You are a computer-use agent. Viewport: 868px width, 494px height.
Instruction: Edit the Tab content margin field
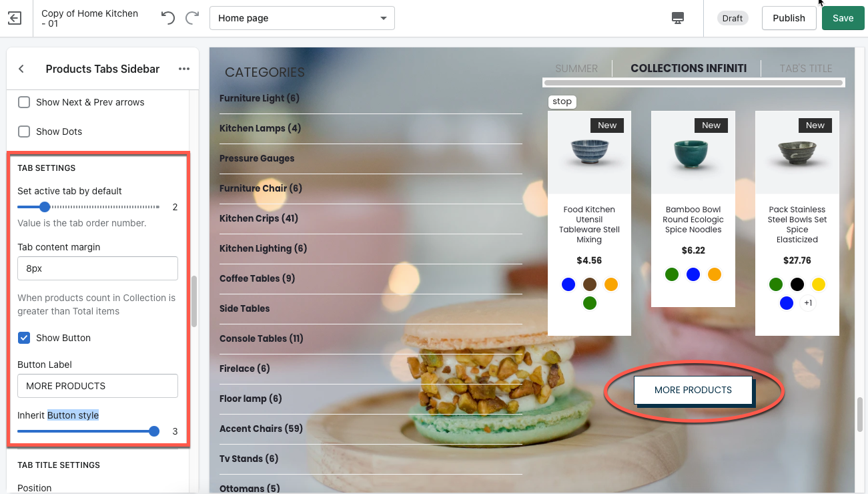tap(97, 268)
